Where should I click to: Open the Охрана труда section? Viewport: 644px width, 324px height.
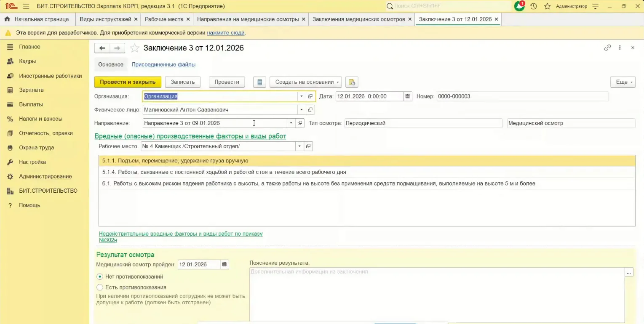pyautogui.click(x=36, y=148)
